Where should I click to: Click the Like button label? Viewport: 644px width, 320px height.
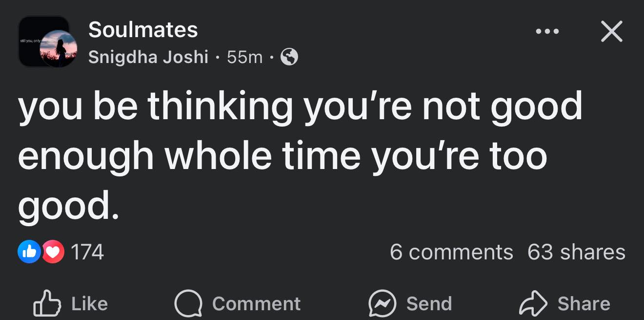(89, 304)
